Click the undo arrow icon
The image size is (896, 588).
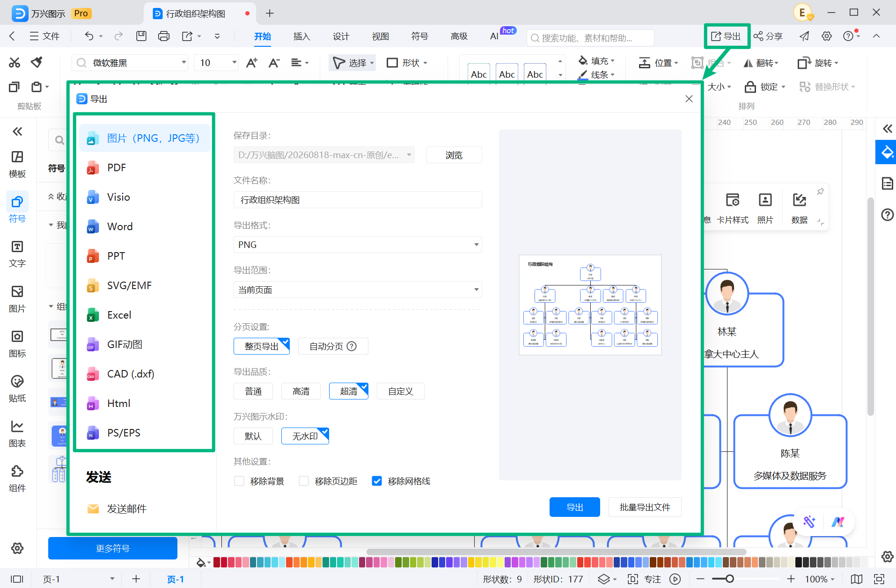(89, 36)
